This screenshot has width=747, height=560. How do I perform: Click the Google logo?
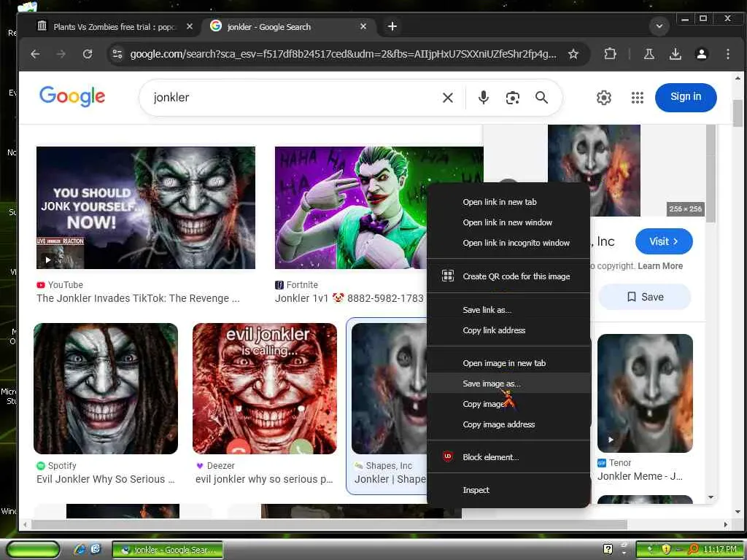pyautogui.click(x=72, y=97)
